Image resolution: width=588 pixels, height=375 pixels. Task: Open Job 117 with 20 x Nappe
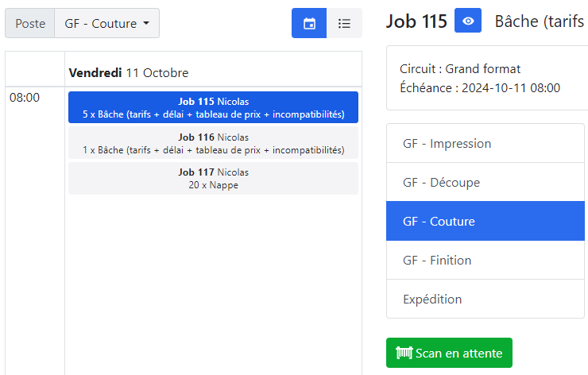click(x=213, y=179)
